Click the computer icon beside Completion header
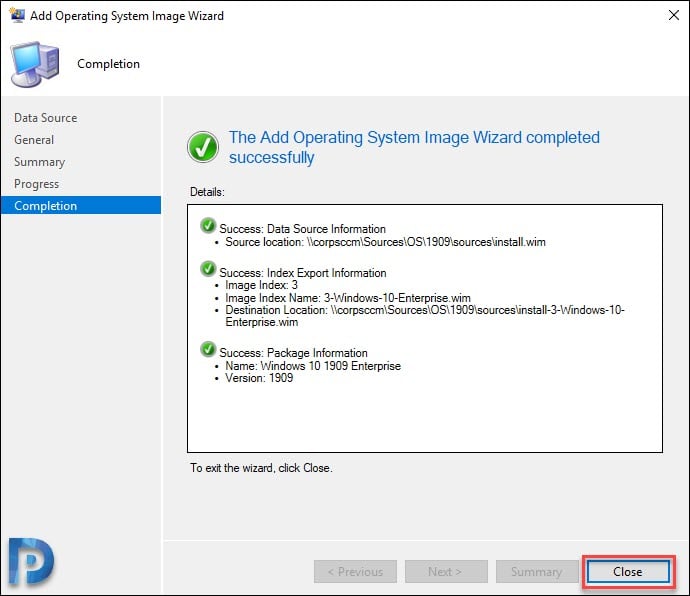This screenshot has width=690, height=596. coord(35,64)
